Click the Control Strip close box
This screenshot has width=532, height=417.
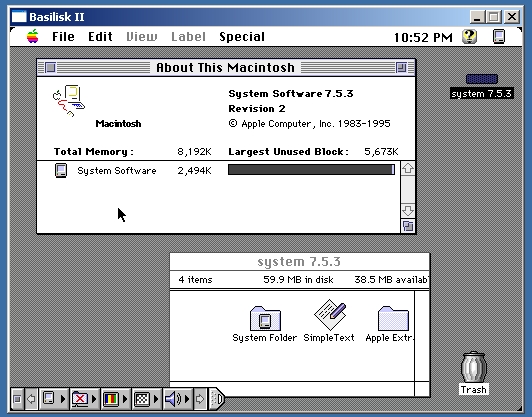(17, 399)
